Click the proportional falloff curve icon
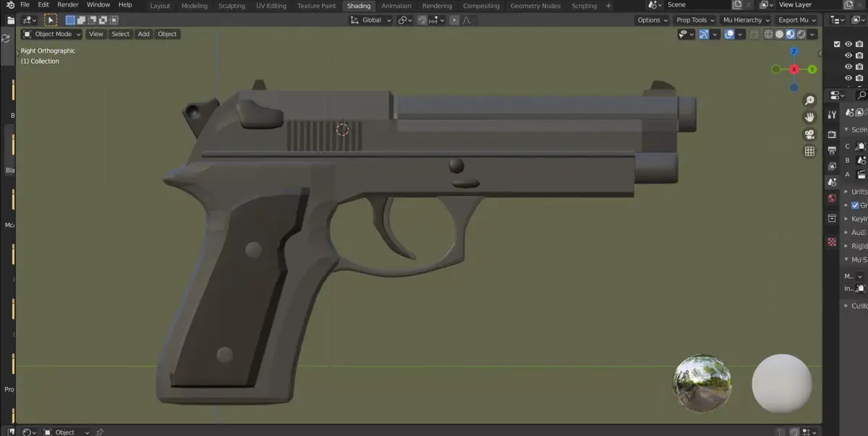Viewport: 868px width, 436px height. coord(467,20)
